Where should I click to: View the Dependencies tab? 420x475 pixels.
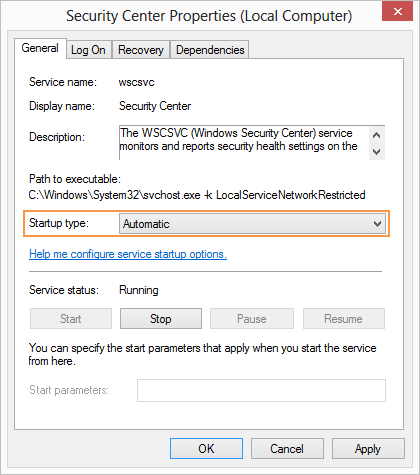(210, 50)
